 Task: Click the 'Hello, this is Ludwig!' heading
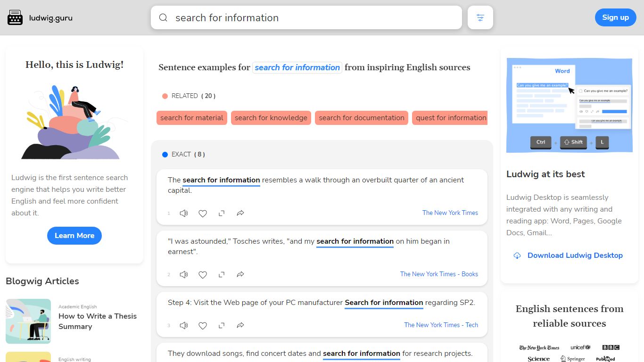tap(74, 65)
